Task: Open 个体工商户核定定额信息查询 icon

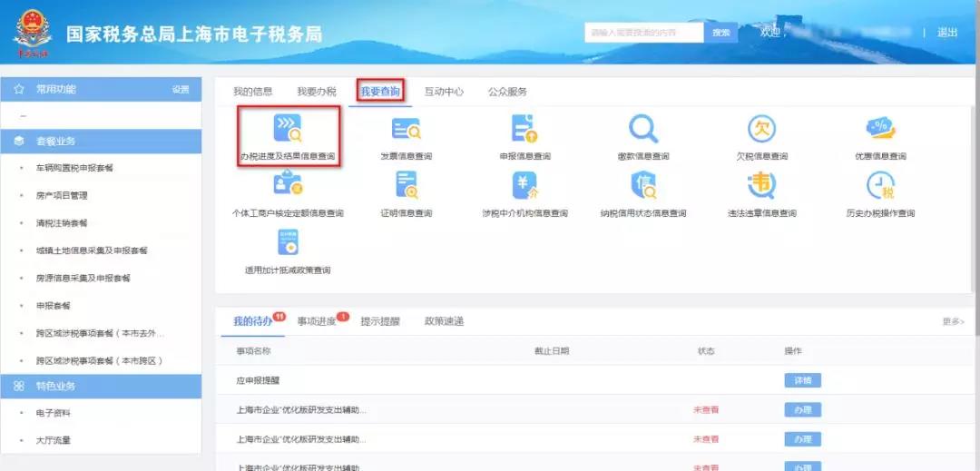Action: click(288, 186)
